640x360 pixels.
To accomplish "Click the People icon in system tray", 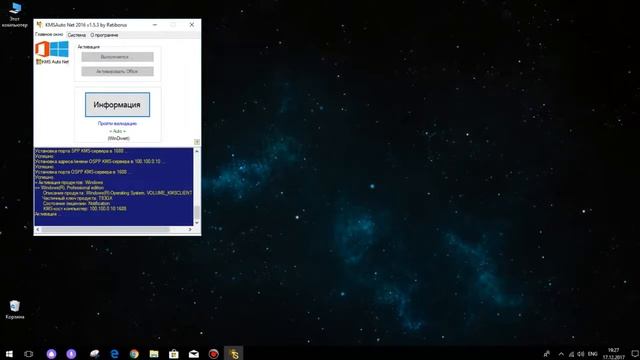I will click(x=547, y=354).
